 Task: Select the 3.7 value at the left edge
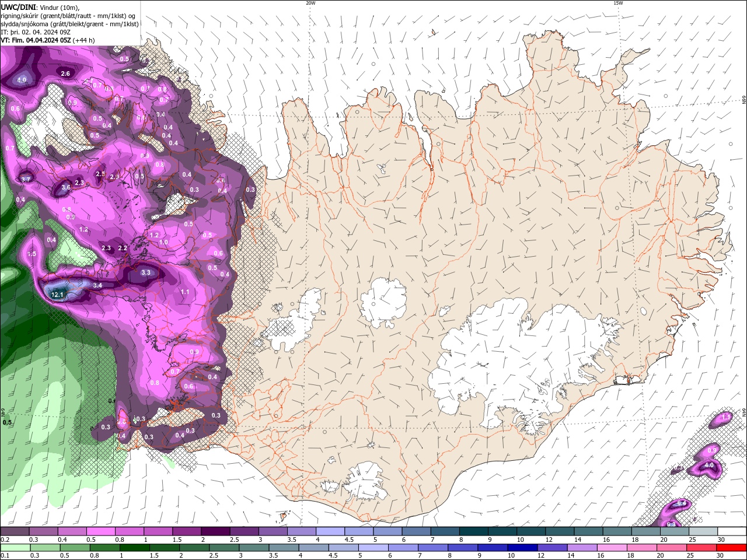point(26,179)
